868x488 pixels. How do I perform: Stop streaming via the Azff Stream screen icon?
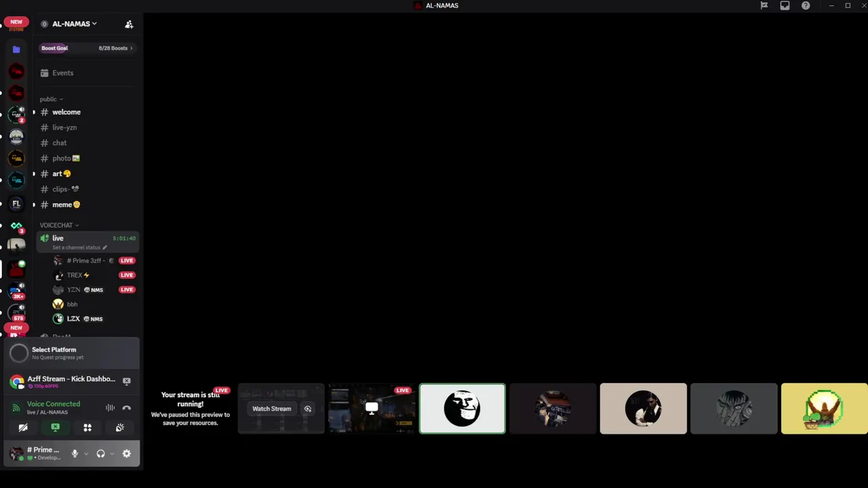126,382
